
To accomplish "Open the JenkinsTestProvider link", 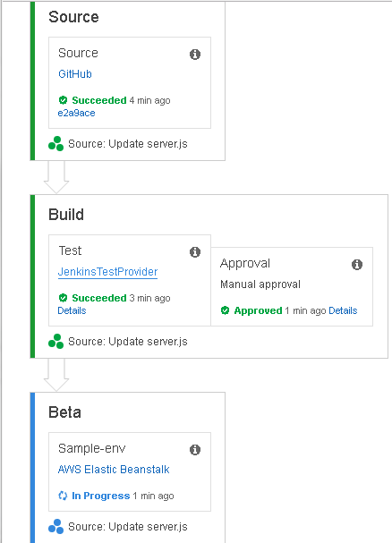I will pyautogui.click(x=107, y=272).
